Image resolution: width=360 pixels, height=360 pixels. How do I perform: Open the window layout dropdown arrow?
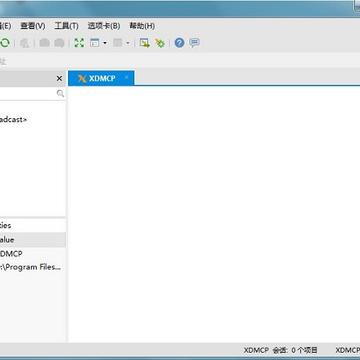click(x=105, y=43)
